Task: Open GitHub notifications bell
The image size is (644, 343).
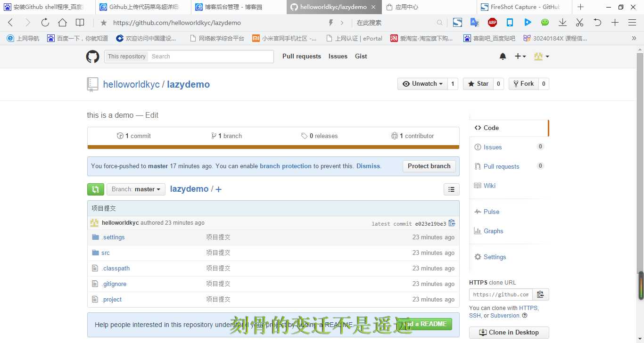Action: coord(503,57)
